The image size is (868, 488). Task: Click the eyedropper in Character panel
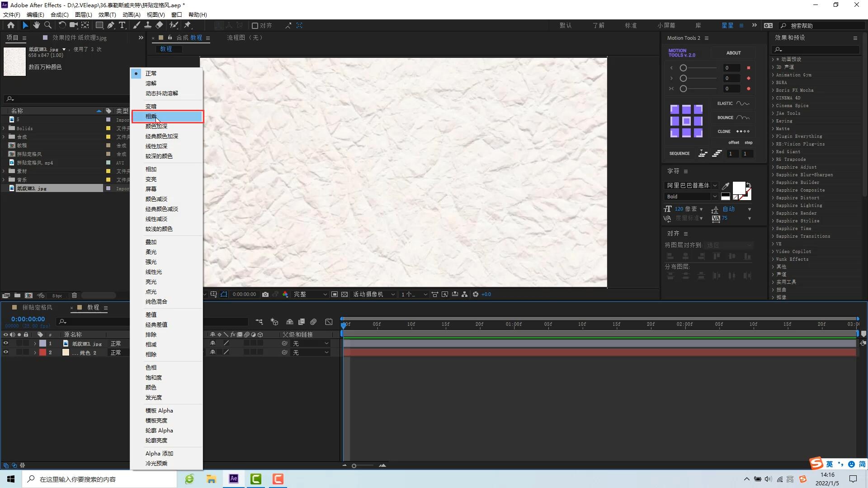tap(726, 186)
